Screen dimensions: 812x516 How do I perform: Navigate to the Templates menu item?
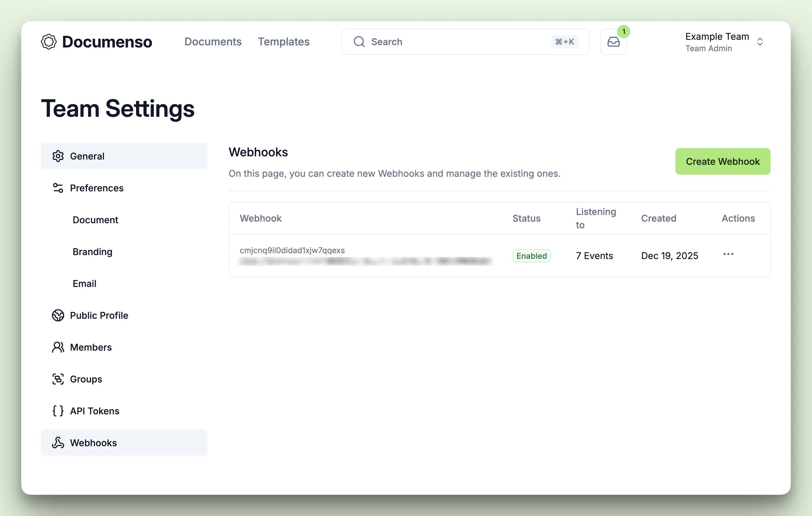pos(283,41)
